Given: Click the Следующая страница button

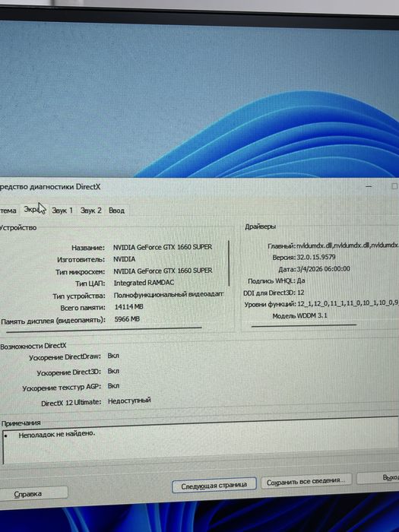Looking at the screenshot, I should [x=214, y=486].
